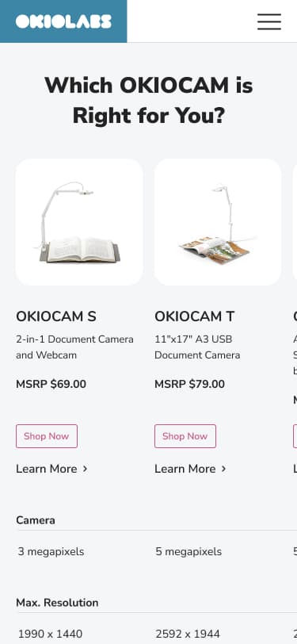
Task: Select the OKIOCAM S title
Action: tap(56, 316)
